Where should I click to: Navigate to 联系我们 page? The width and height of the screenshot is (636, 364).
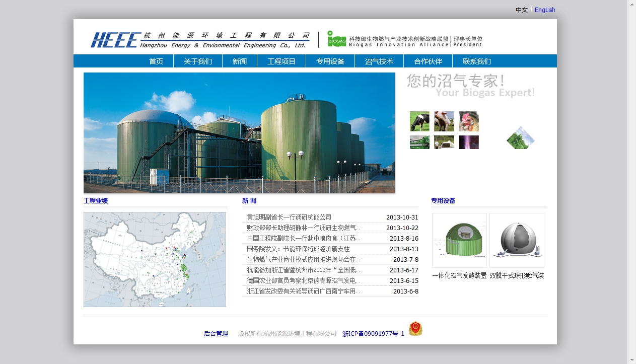(477, 61)
